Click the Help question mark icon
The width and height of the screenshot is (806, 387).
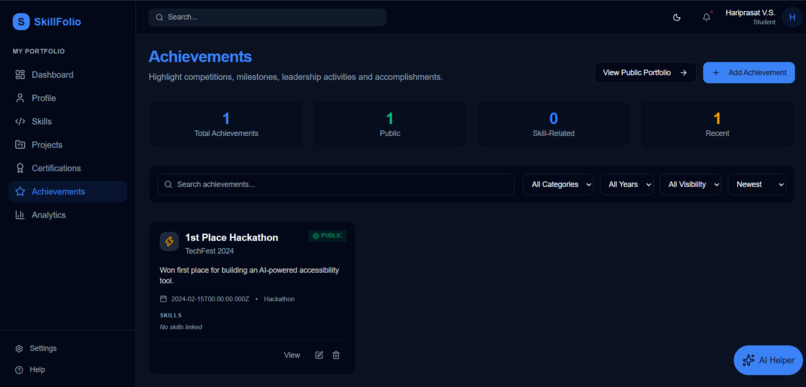19,370
